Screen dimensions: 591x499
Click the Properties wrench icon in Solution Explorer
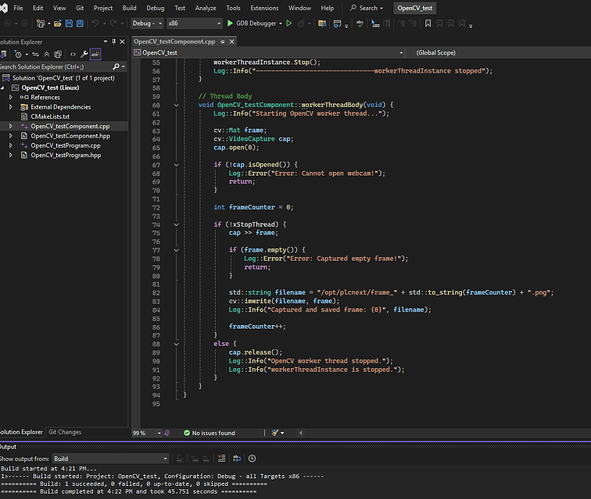point(84,54)
